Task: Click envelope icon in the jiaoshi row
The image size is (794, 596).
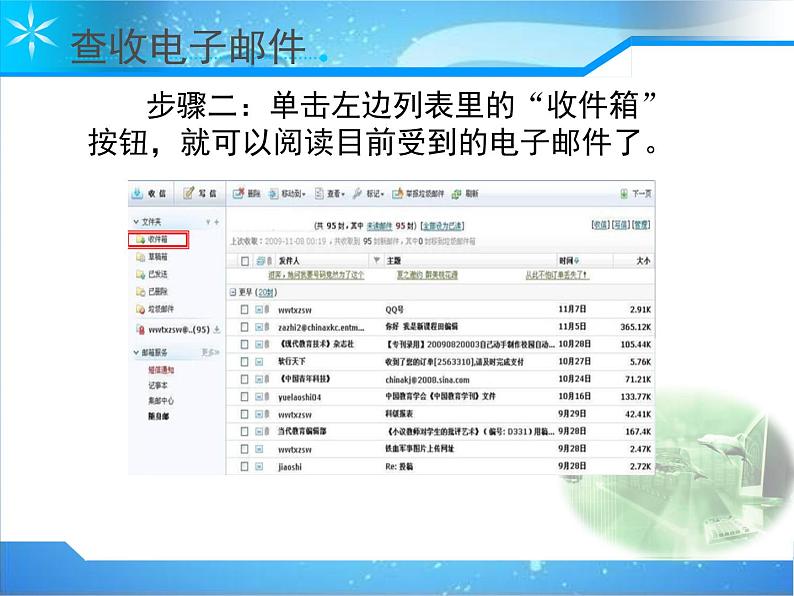Action: click(259, 466)
